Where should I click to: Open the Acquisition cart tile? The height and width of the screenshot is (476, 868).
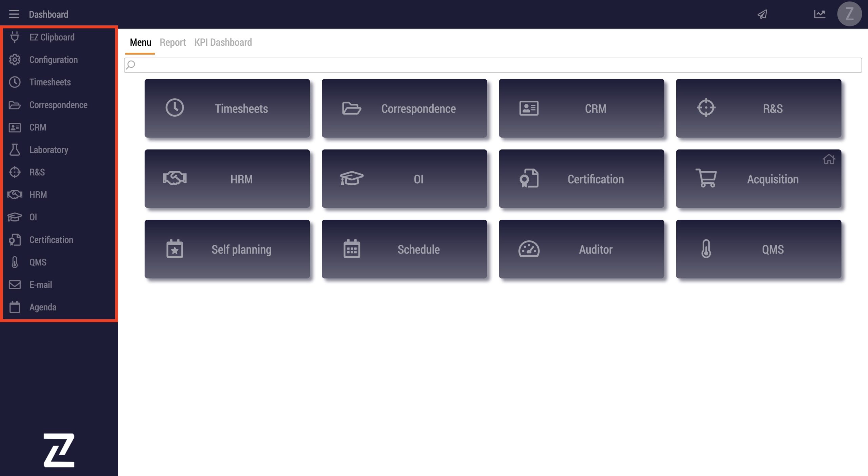(758, 179)
